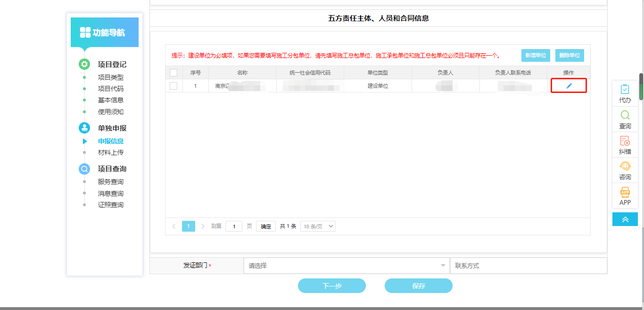Viewport: 644px width, 310px height.
Task: Open 材料上传 in the navigation menu
Action: 111,152
